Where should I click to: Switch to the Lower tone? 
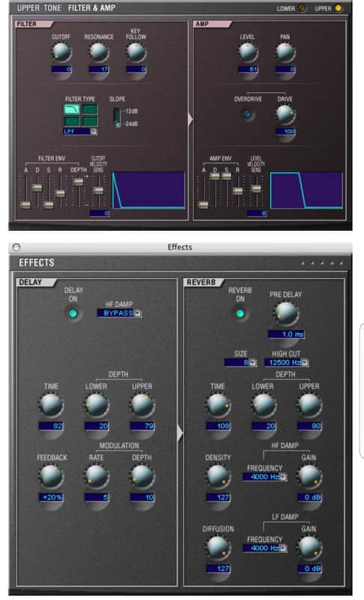click(x=302, y=8)
